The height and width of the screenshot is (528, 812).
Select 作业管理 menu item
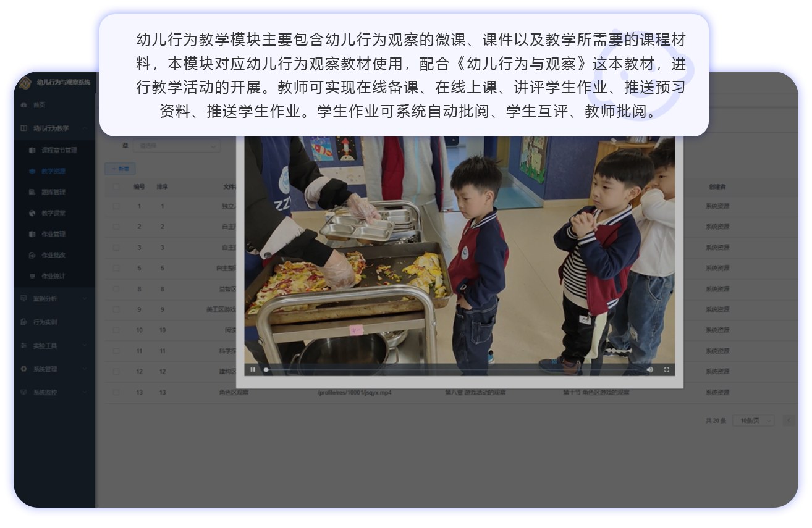[x=53, y=234]
